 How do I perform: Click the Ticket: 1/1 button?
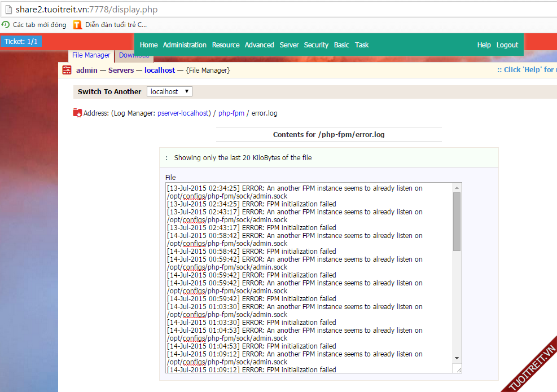pyautogui.click(x=21, y=42)
